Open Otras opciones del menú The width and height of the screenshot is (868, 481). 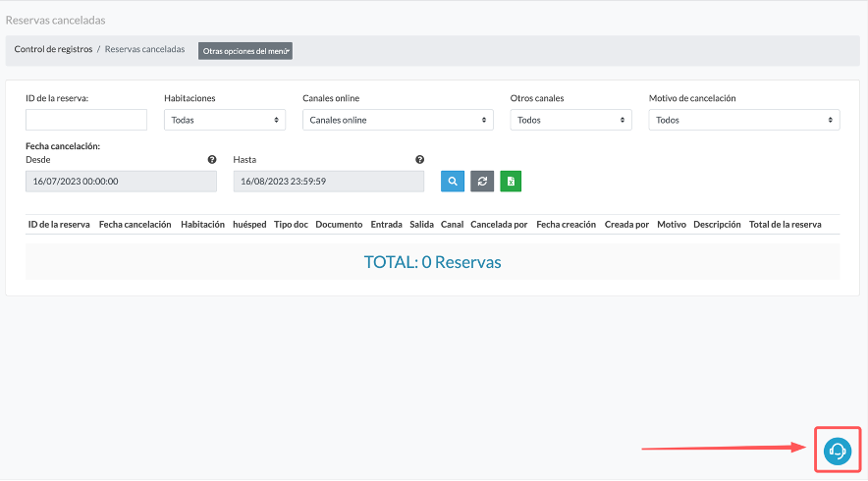coord(245,51)
